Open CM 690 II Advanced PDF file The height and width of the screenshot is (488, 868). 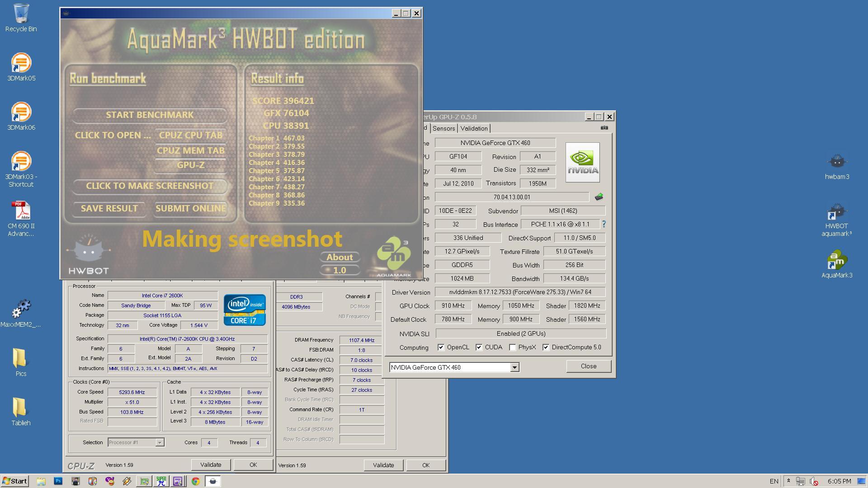tap(21, 218)
